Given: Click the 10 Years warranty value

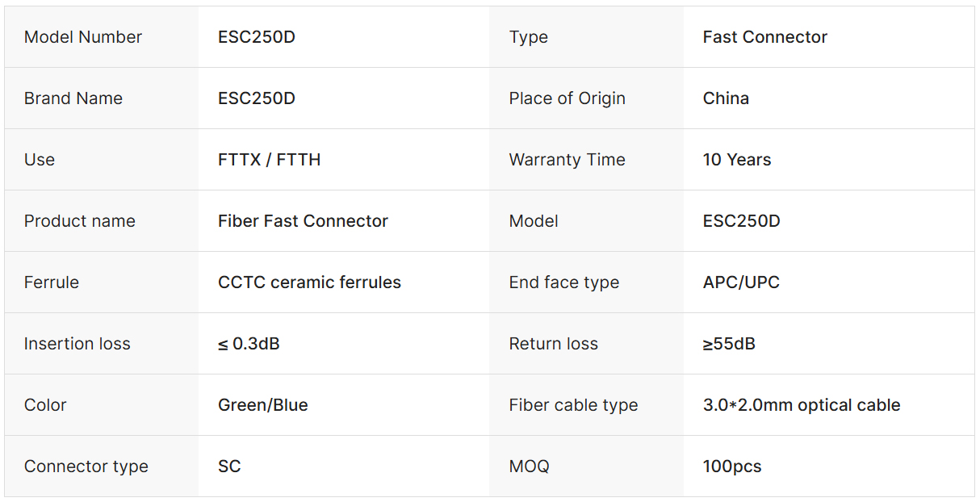Looking at the screenshot, I should click(736, 160).
